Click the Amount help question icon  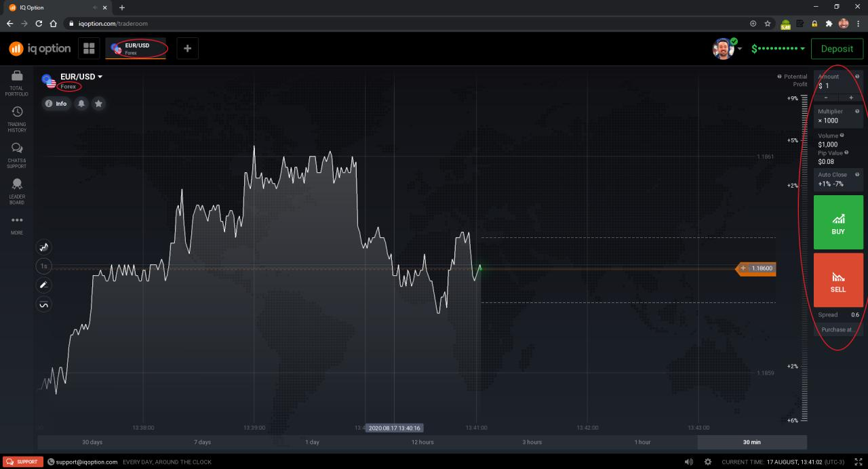click(857, 77)
